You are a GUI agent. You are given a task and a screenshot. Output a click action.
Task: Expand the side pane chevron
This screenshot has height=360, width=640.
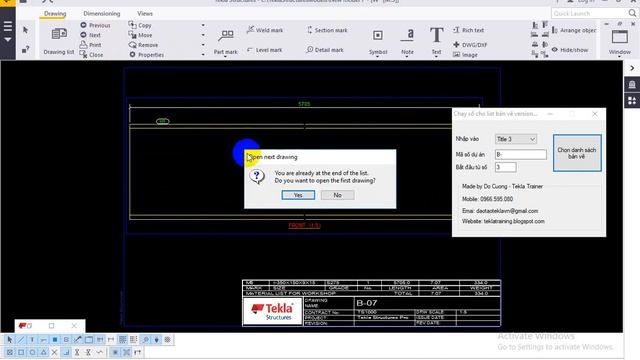(x=632, y=68)
